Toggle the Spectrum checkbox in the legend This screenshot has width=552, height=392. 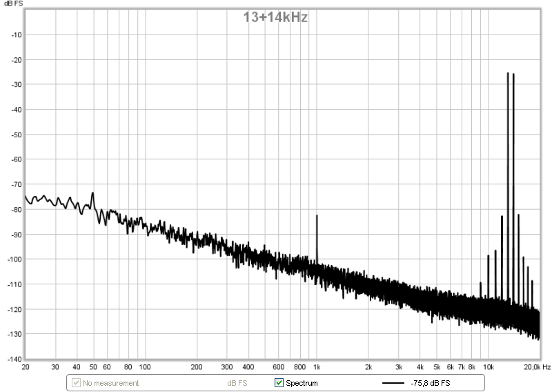279,382
